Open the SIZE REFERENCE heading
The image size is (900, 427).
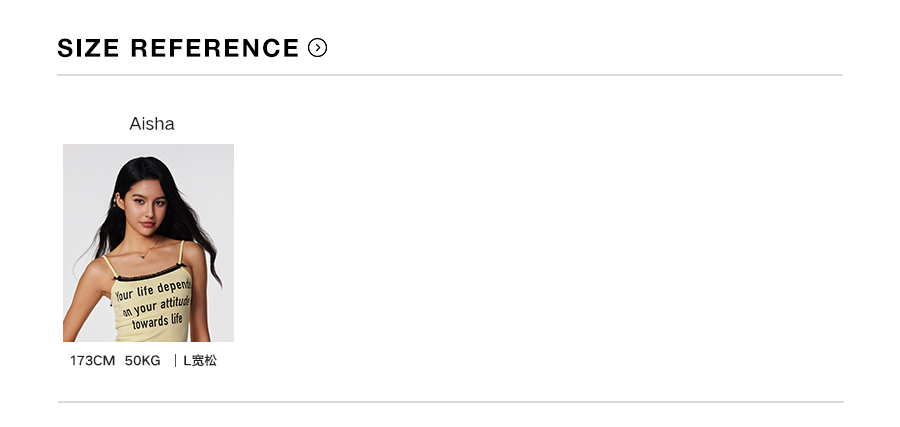tap(178, 48)
